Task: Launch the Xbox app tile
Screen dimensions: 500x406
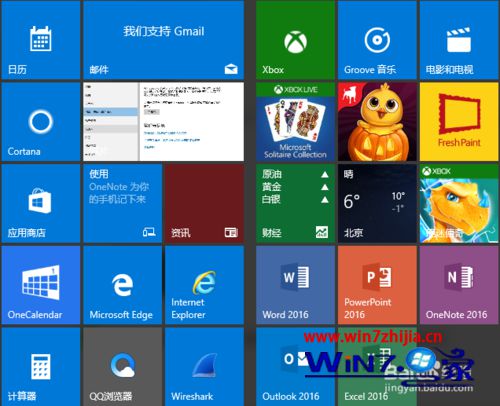Action: point(295,40)
